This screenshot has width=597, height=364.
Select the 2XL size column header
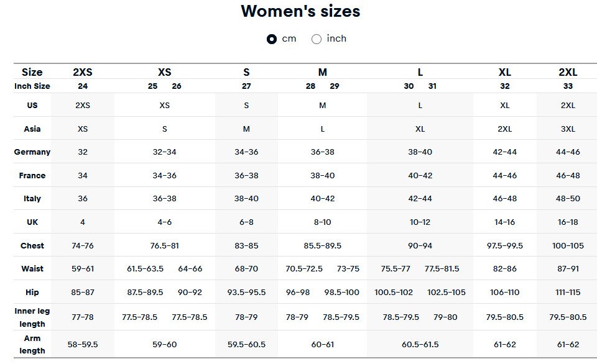click(x=568, y=72)
